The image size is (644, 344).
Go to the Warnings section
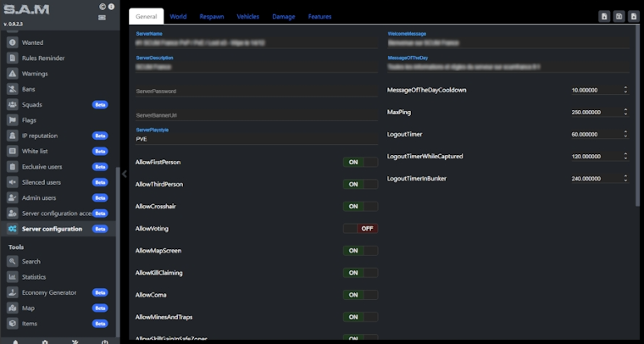pyautogui.click(x=58, y=74)
